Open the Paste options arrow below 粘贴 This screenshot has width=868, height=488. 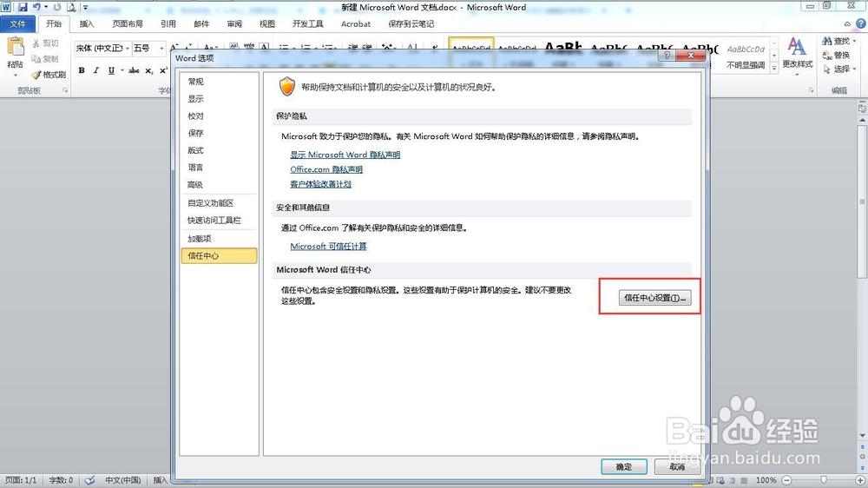coord(15,75)
